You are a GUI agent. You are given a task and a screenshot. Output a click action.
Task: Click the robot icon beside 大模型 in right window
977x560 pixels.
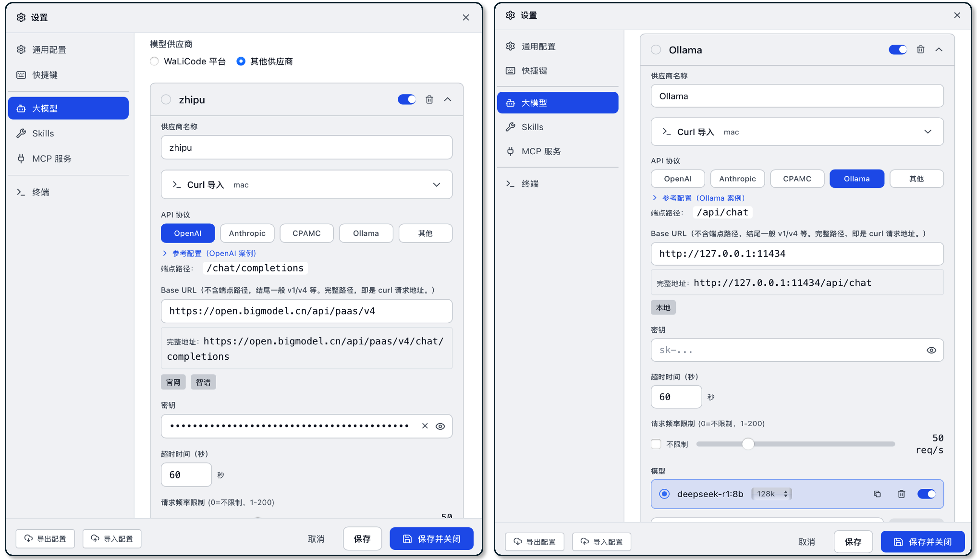click(510, 103)
